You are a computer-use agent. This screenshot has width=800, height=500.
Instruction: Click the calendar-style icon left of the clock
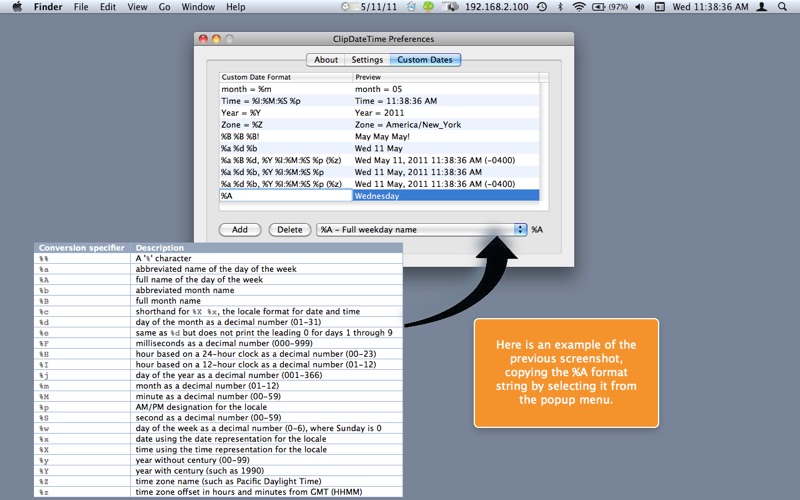click(x=660, y=7)
